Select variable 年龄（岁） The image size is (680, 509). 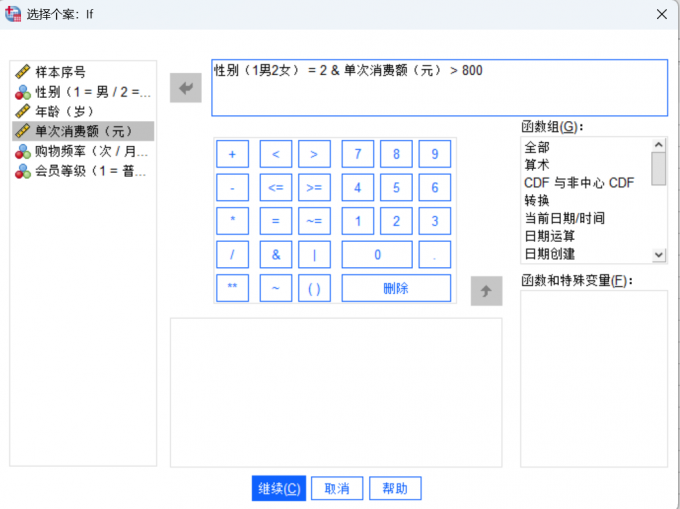click(83, 111)
